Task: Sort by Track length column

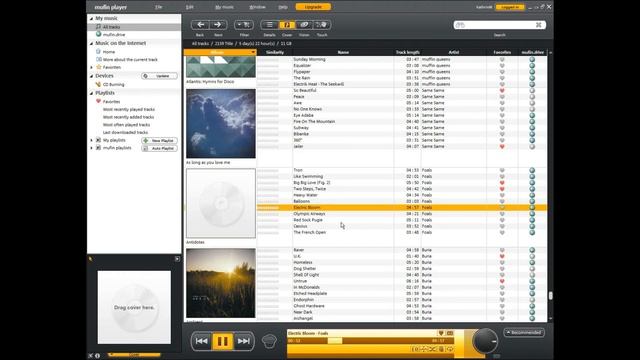Action: point(407,52)
